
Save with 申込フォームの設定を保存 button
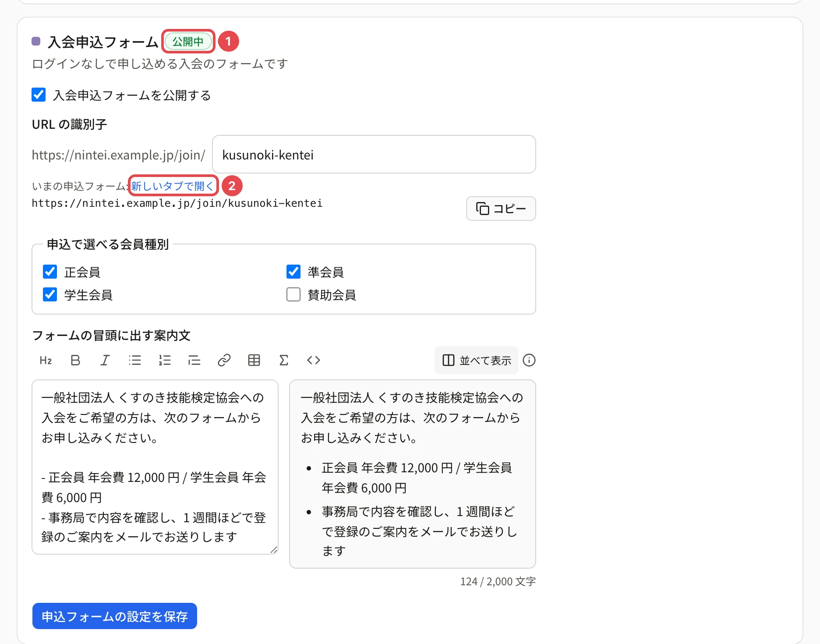(x=115, y=616)
